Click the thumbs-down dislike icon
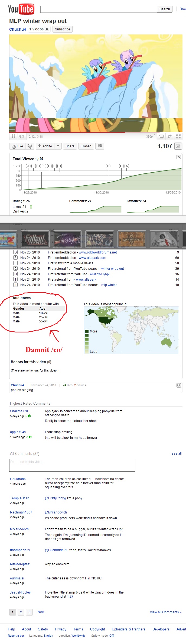 [30, 146]
